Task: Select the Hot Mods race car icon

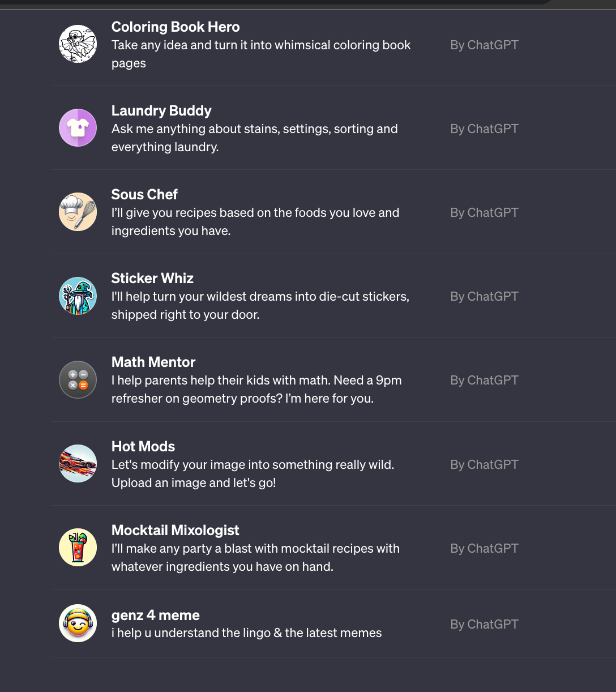Action: [x=78, y=464]
